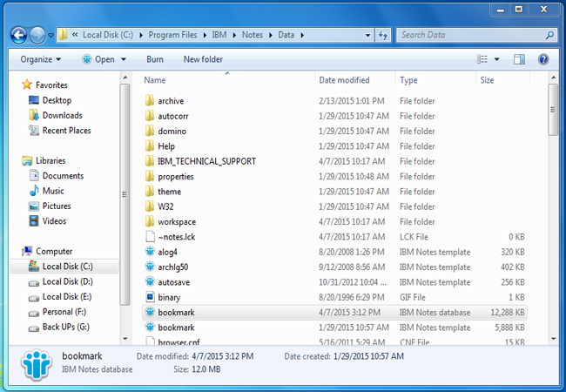Expand the change view options arrow

click(498, 59)
